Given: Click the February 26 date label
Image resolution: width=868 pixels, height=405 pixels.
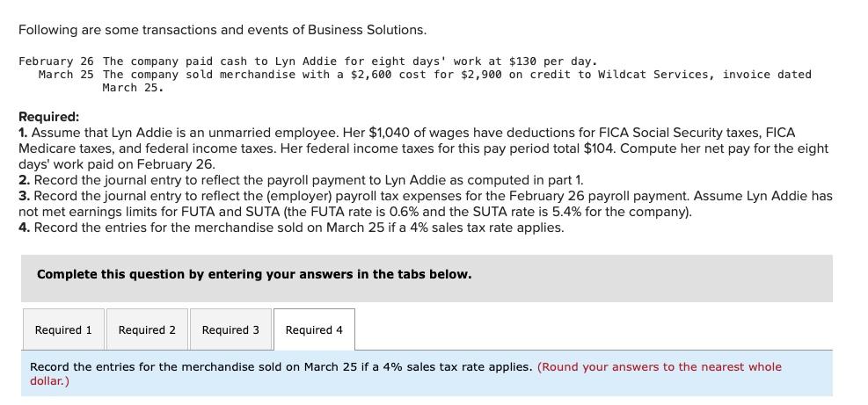Looking at the screenshot, I should click(x=56, y=61).
